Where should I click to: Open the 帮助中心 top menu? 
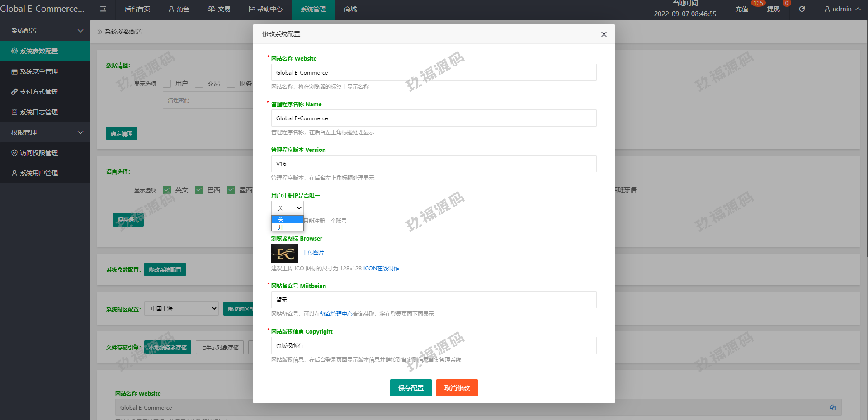click(265, 9)
